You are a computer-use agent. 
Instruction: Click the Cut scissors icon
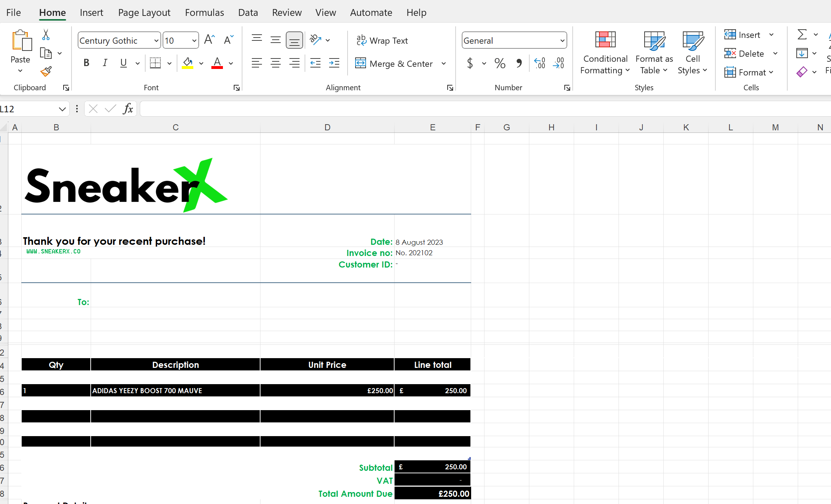[46, 35]
